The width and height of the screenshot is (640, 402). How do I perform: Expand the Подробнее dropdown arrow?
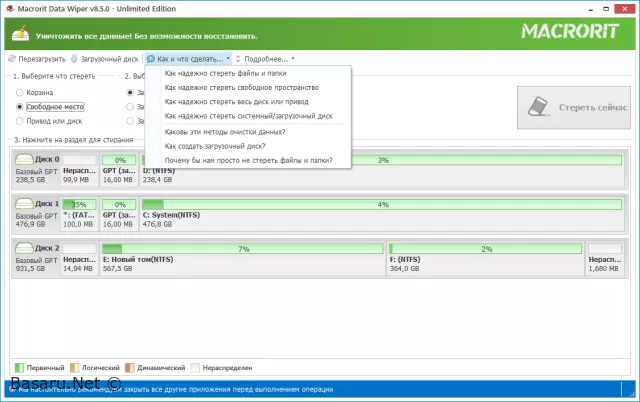(293, 59)
